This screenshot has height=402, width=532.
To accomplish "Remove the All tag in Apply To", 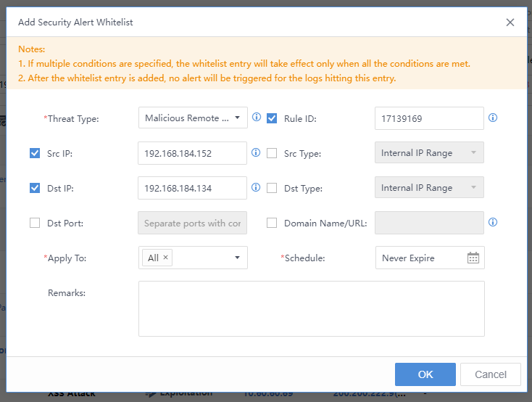I will tap(165, 258).
